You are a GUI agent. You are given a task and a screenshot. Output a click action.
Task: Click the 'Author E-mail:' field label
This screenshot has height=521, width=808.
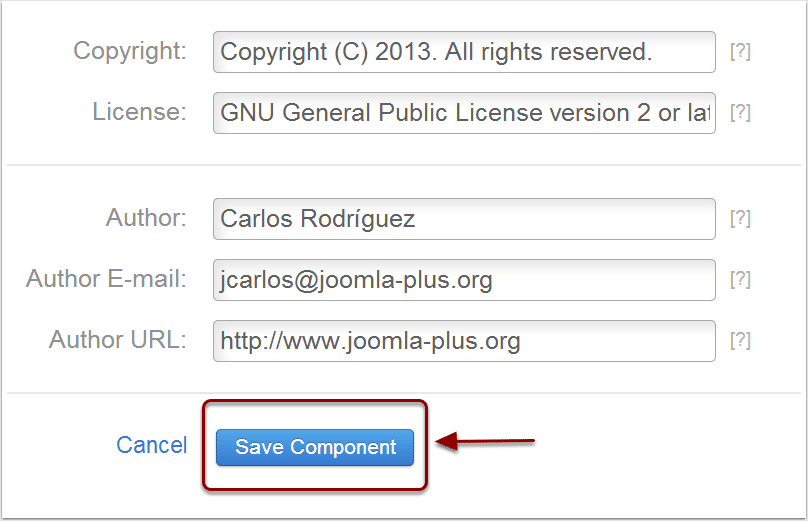(x=106, y=279)
